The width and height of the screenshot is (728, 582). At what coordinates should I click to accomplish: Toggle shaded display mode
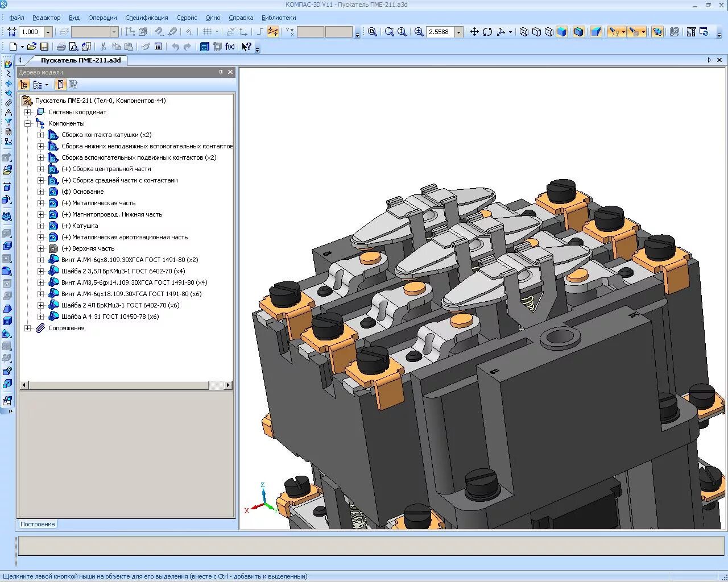562,32
